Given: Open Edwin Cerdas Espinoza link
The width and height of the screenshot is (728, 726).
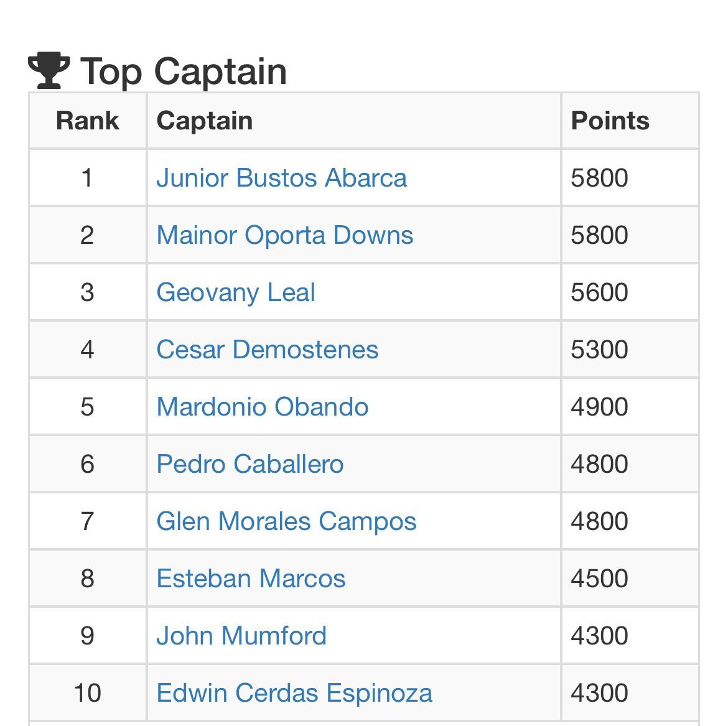Looking at the screenshot, I should tap(294, 693).
